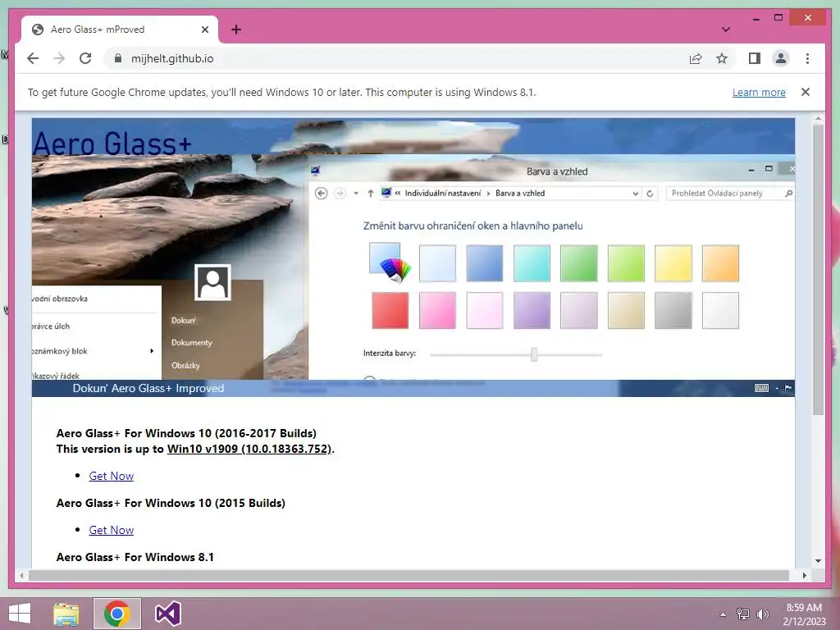Click the Win10 v1909 (10.0.18363.752) link
The width and height of the screenshot is (840, 630).
[249, 449]
